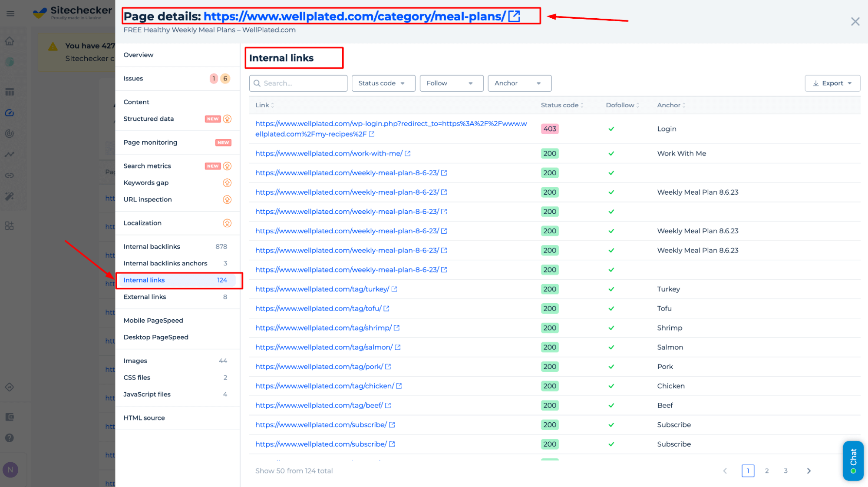Click the help question mark icon
This screenshot has width=868, height=487.
coord(10,438)
